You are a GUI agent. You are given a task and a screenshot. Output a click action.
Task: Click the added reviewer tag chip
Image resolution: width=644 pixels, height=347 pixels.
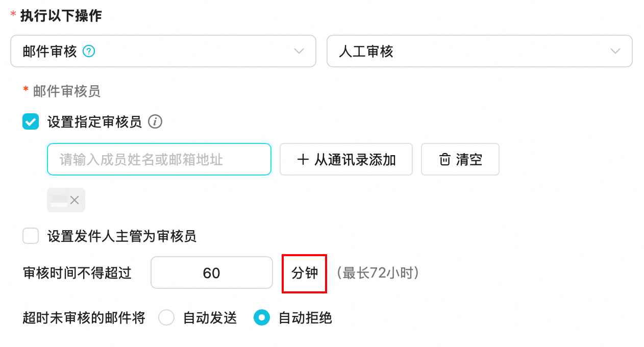pos(59,200)
